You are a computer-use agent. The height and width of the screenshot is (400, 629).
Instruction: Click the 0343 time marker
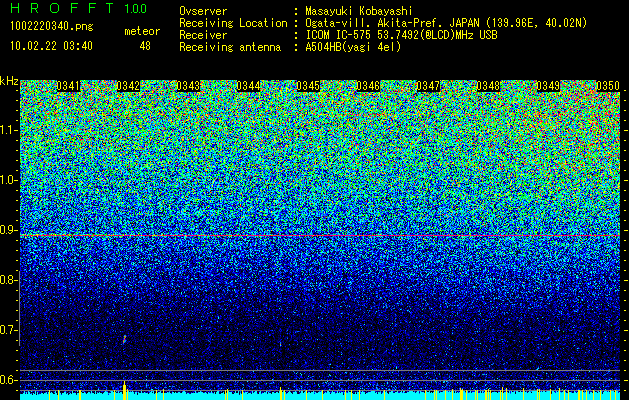(x=188, y=86)
